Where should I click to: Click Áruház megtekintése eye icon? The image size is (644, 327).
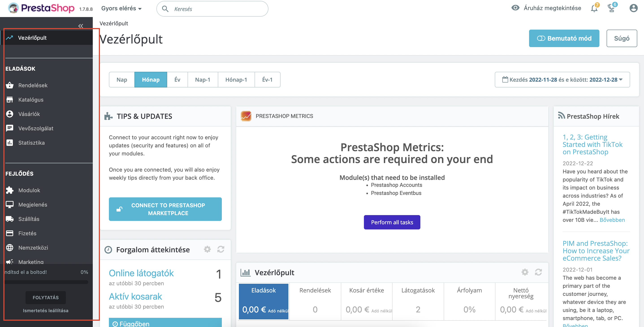click(x=515, y=8)
